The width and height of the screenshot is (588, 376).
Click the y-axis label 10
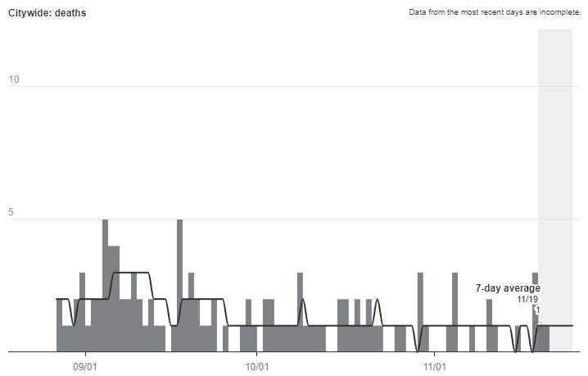coord(14,80)
